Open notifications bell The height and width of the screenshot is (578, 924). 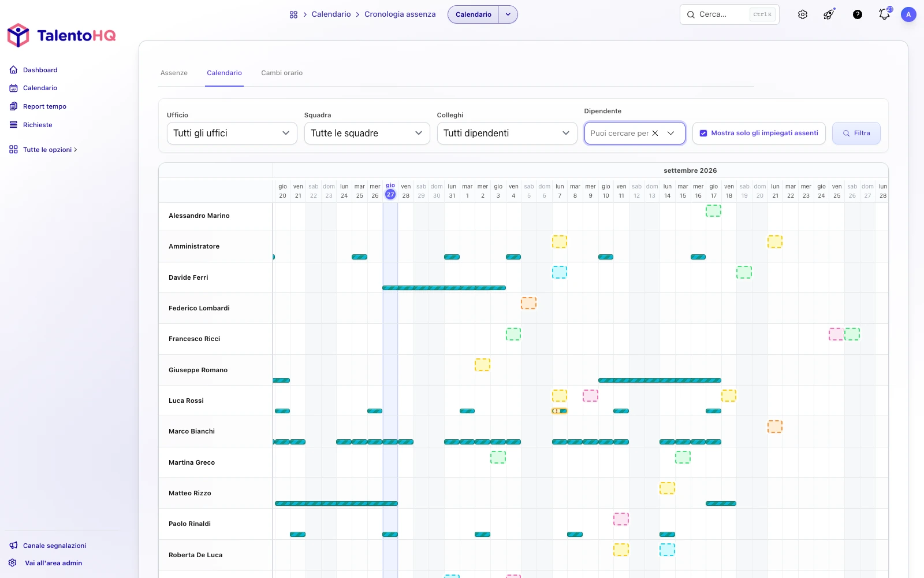pyautogui.click(x=885, y=14)
